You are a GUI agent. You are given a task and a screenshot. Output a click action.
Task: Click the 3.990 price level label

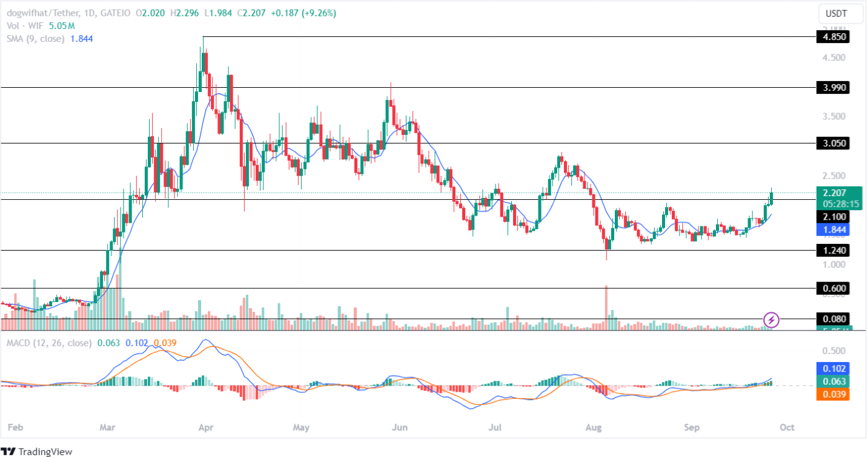[833, 88]
